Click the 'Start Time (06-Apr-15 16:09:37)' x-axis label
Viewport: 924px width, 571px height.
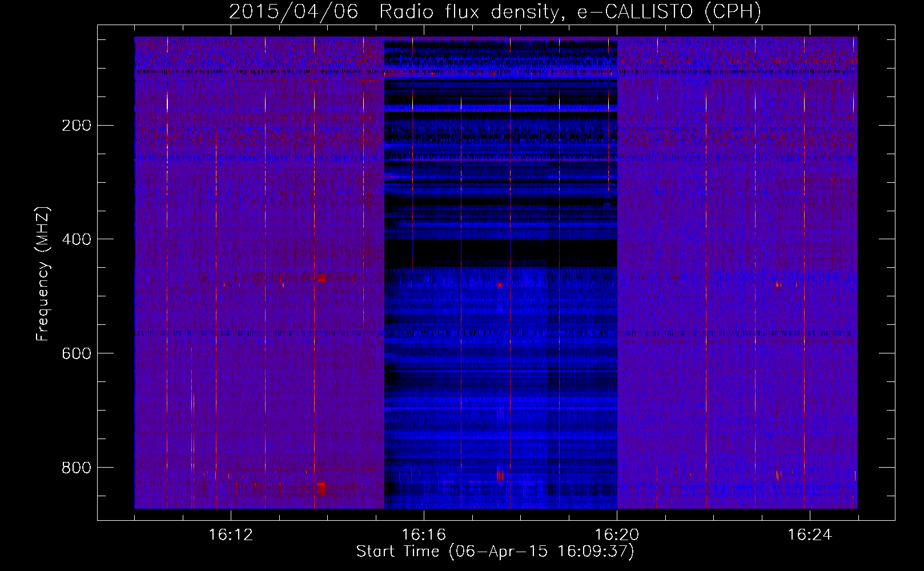pyautogui.click(x=495, y=552)
